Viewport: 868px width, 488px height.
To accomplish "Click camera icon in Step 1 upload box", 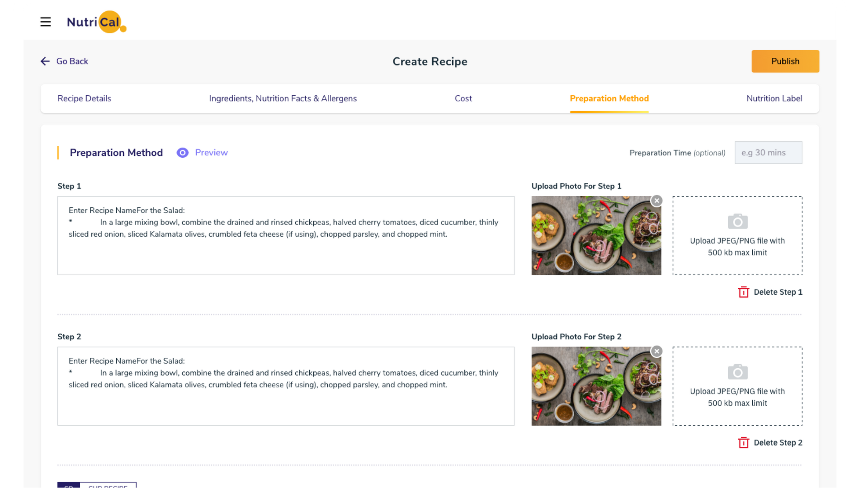I will pos(737,221).
